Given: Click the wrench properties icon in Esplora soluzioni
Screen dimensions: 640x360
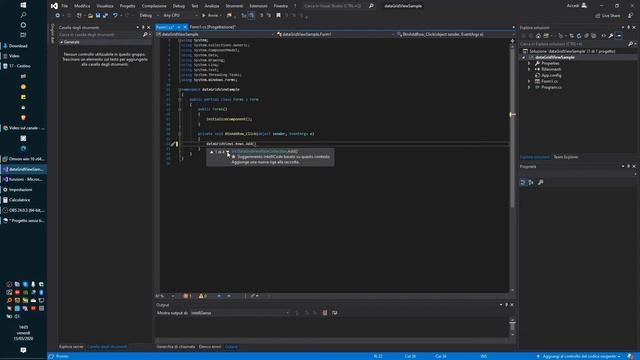Looking at the screenshot, I should (x=611, y=36).
